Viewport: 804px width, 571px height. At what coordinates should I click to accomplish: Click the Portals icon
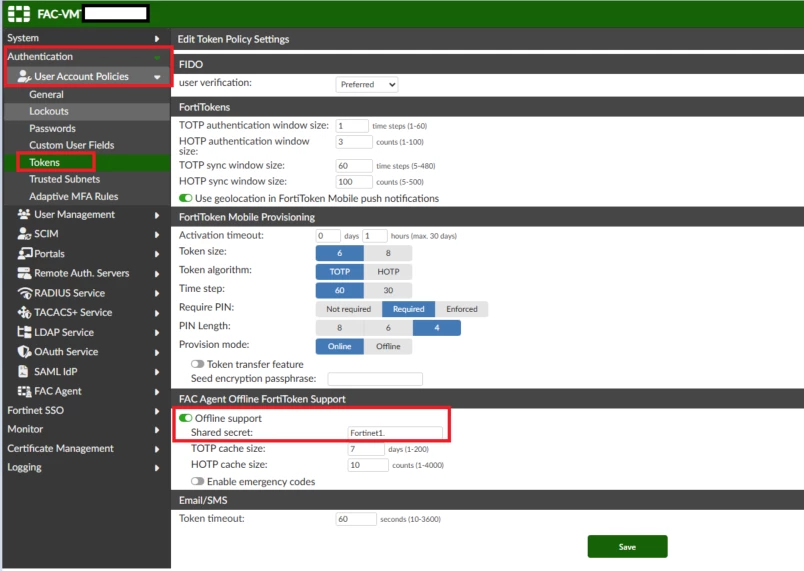tap(25, 253)
